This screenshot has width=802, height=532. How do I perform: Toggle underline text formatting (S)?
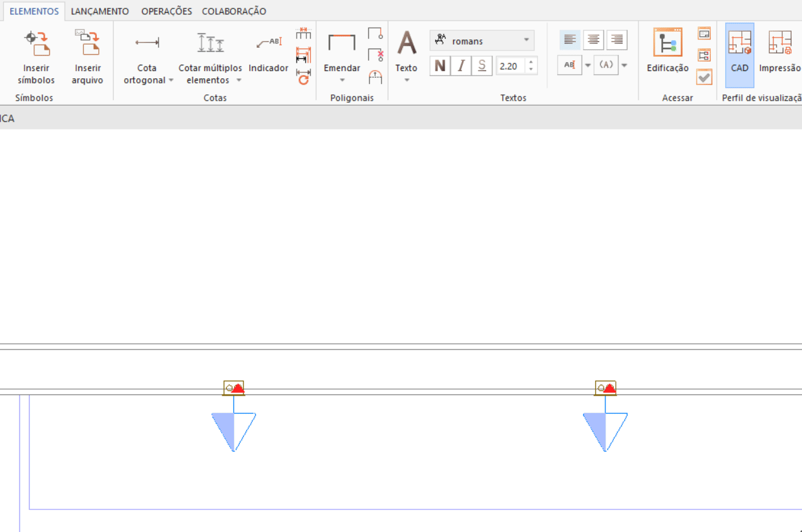click(x=482, y=66)
